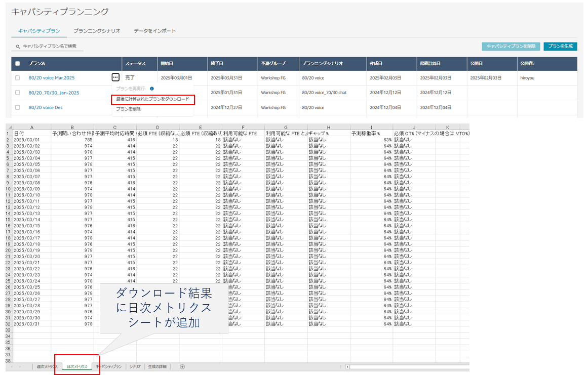Open the three-dot menu for 80/20 voice Mar,2025
The width and height of the screenshot is (588, 375).
[x=115, y=77]
